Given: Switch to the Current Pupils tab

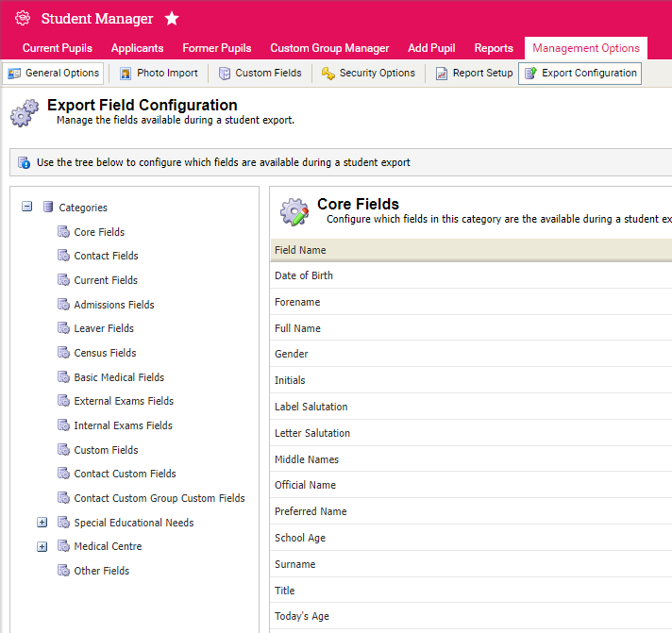Looking at the screenshot, I should pyautogui.click(x=59, y=48).
